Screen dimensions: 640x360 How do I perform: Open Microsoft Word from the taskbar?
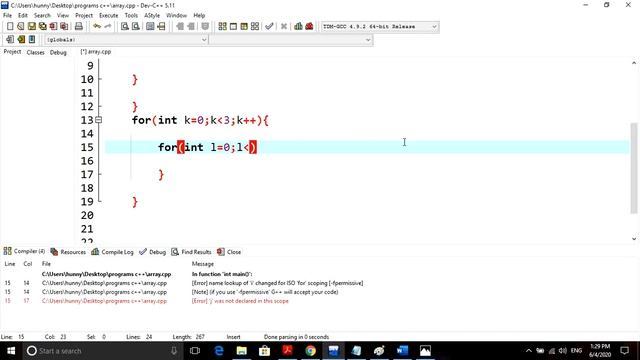[x=402, y=351]
